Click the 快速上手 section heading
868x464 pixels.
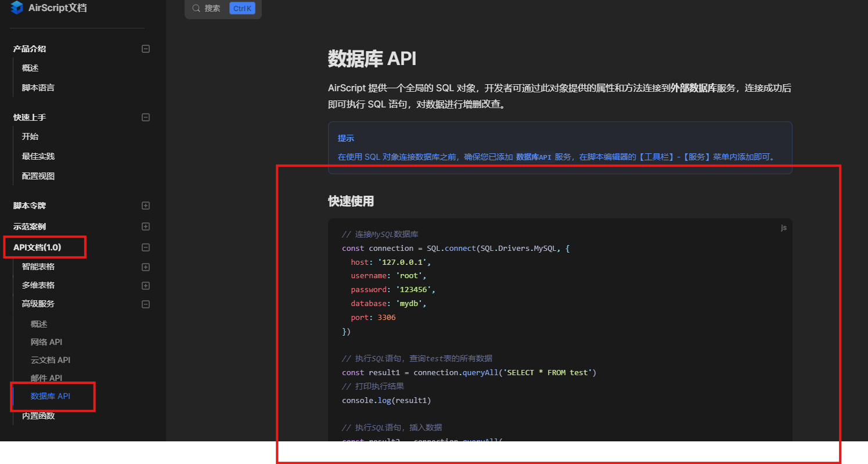pos(30,117)
